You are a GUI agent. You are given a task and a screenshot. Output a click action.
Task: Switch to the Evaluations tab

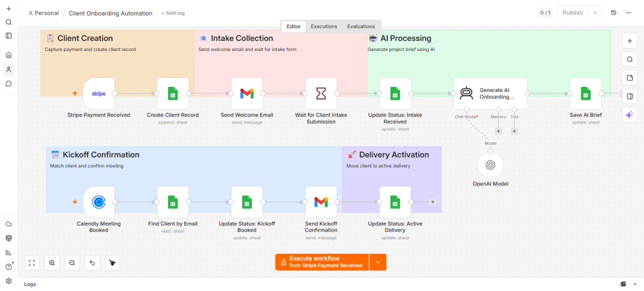(361, 26)
